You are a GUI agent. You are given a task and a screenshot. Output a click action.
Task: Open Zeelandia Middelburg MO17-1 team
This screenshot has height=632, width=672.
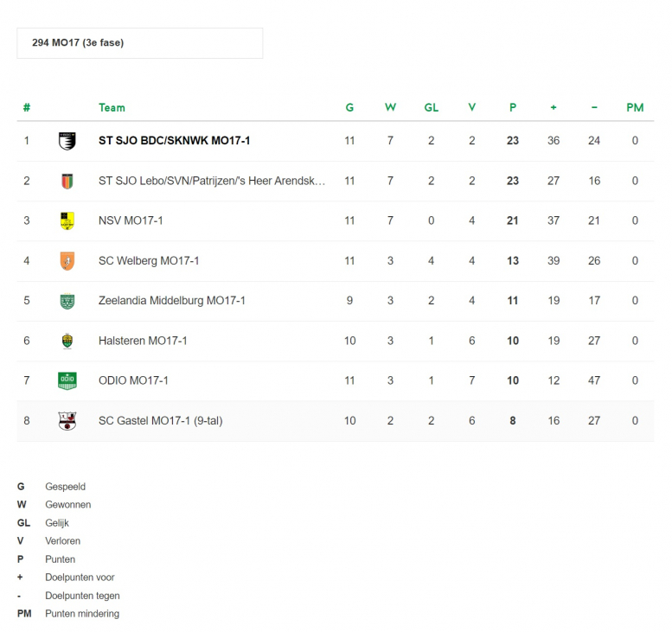tap(171, 301)
